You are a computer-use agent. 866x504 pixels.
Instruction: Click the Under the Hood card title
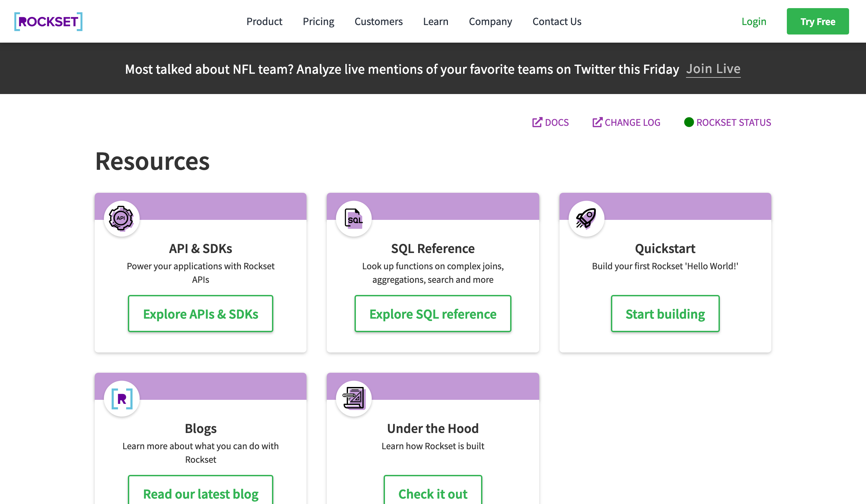[x=433, y=429]
